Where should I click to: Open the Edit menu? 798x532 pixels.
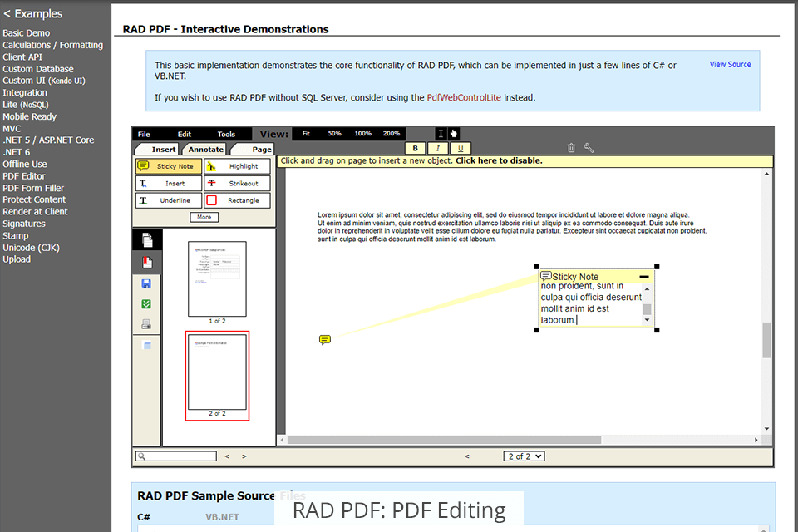point(185,134)
